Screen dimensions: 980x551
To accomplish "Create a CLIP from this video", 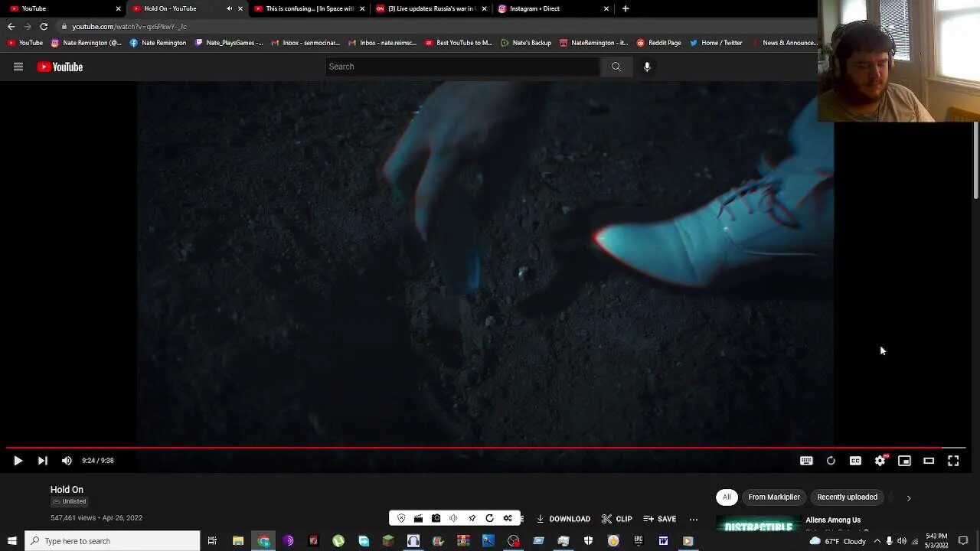I will pyautogui.click(x=617, y=519).
